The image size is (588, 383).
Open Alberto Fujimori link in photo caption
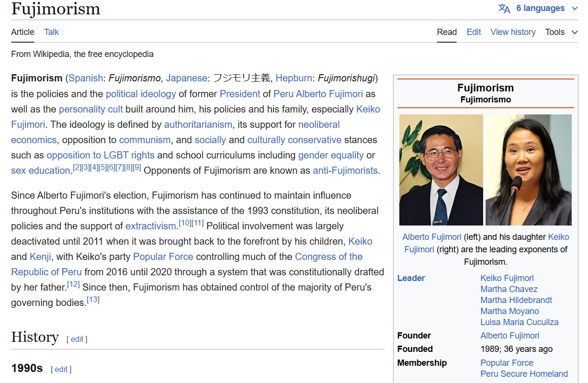click(432, 237)
